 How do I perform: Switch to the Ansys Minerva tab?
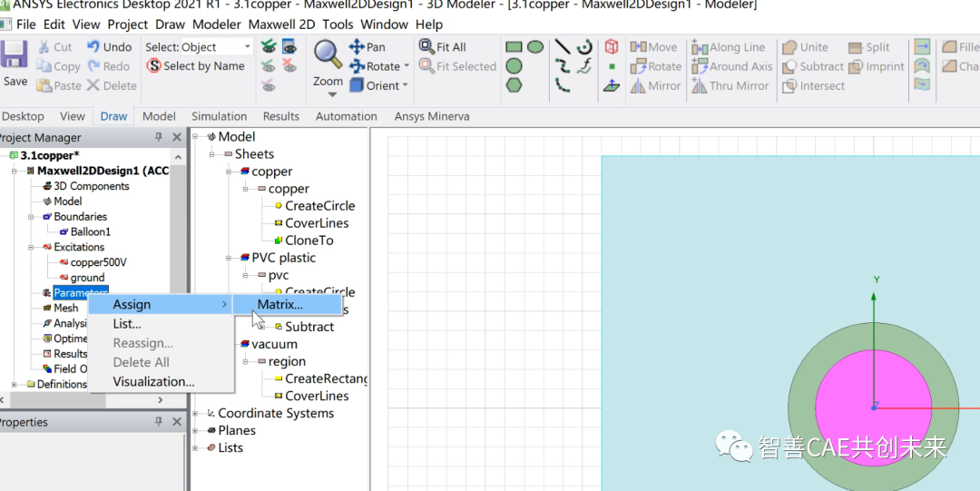tap(432, 116)
